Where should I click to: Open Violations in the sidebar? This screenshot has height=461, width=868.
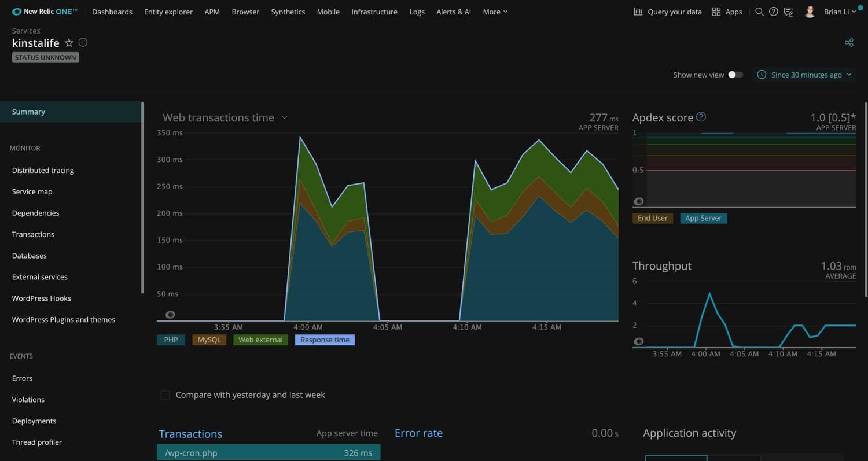tap(28, 400)
